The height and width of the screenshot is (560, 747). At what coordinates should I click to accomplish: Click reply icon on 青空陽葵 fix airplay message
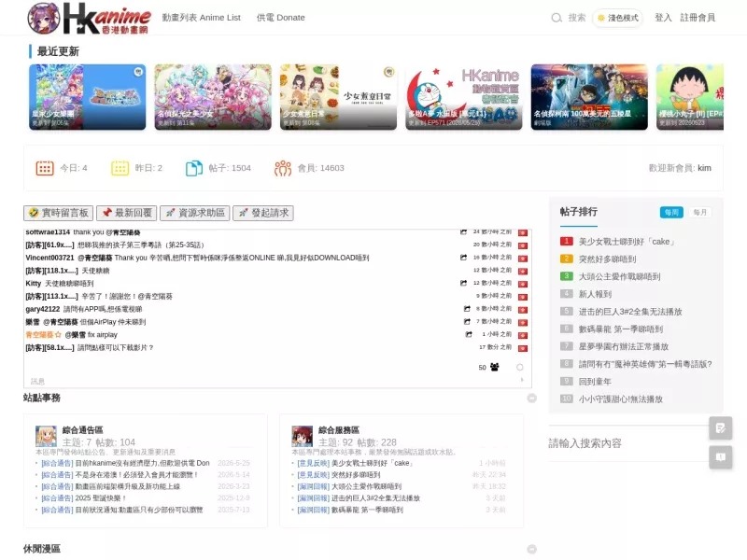(469, 335)
